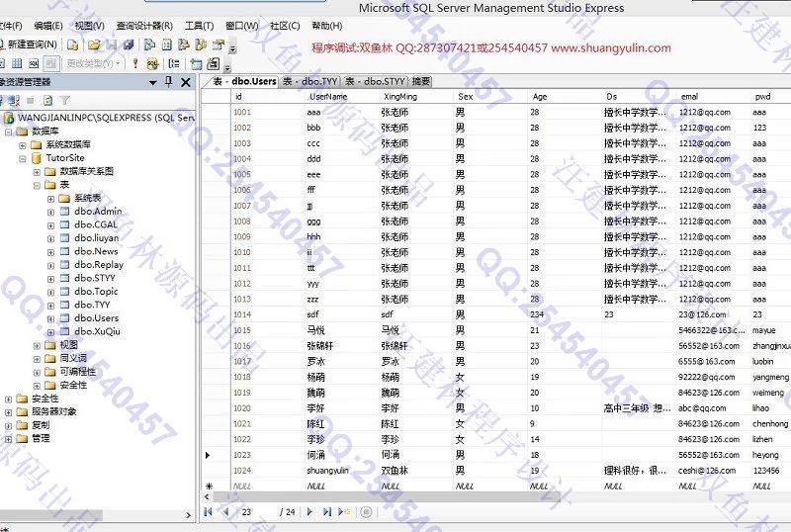Go to the last record button
Image resolution: width=791 pixels, height=532 pixels.
point(327,512)
